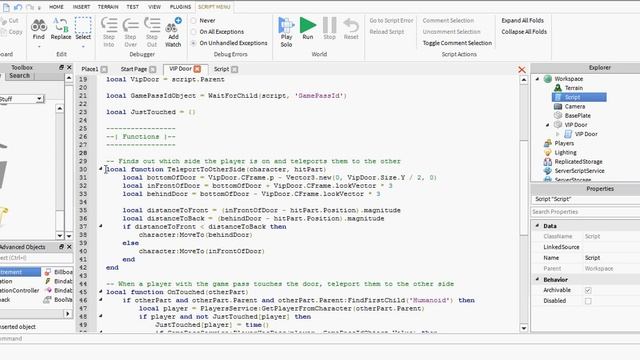The width and height of the screenshot is (640, 360).
Task: Click Go to Script Error
Action: pyautogui.click(x=391, y=20)
